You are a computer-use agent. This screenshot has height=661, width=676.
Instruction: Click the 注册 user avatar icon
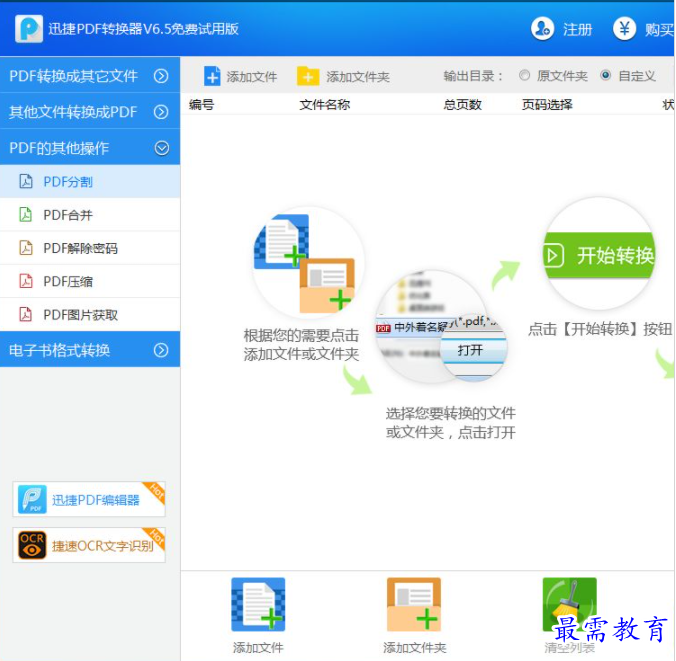point(542,29)
